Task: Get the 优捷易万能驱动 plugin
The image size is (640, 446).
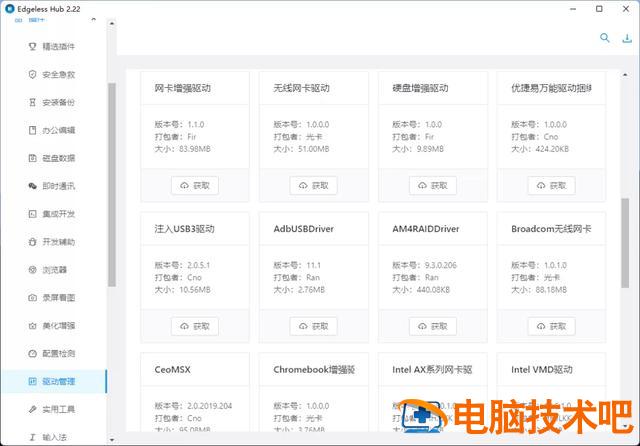Action: (x=551, y=186)
